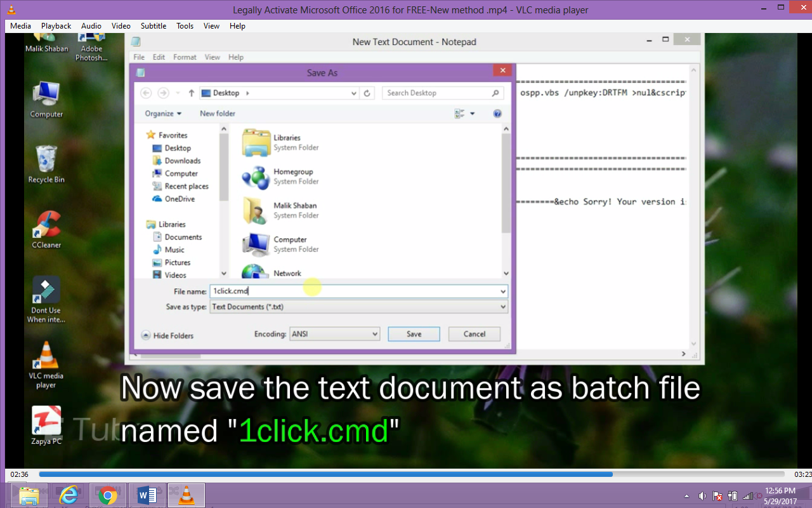Image resolution: width=812 pixels, height=508 pixels.
Task: Click the VLC taskbar icon
Action: [x=186, y=495]
